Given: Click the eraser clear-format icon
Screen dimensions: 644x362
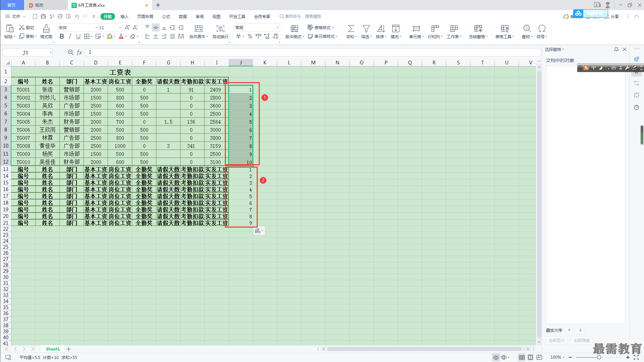Looking at the screenshot, I should pos(133,37).
